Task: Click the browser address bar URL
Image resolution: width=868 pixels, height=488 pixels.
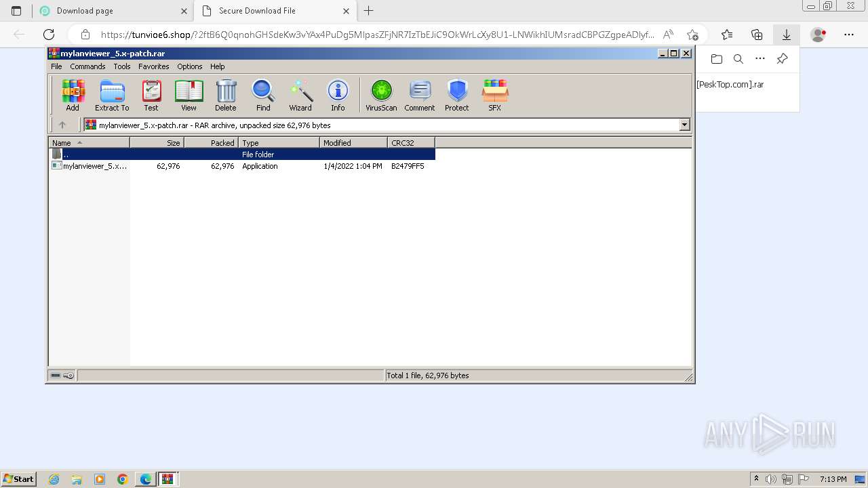Action: pos(378,35)
